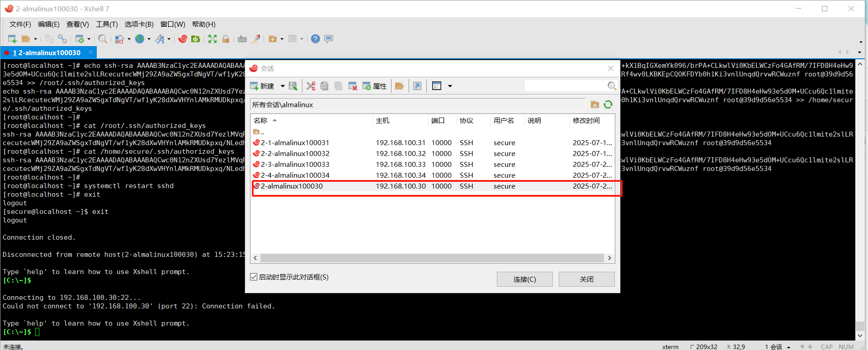Close the 会话 dialog with X

click(611, 68)
